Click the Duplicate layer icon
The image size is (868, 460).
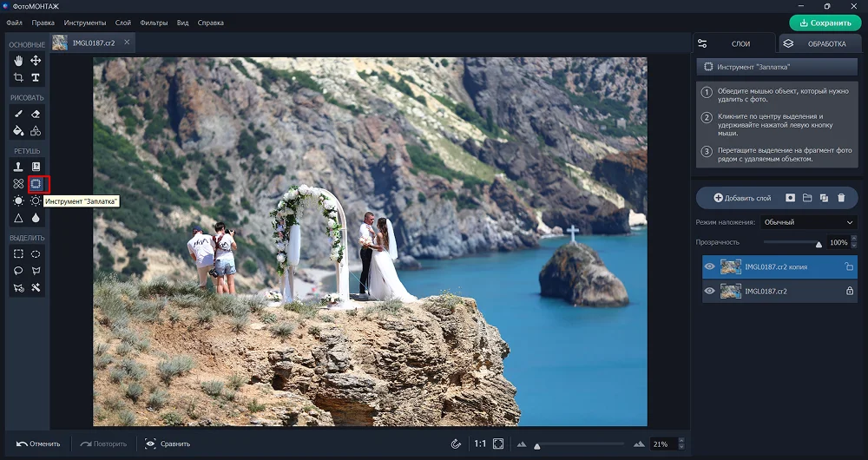tap(824, 198)
